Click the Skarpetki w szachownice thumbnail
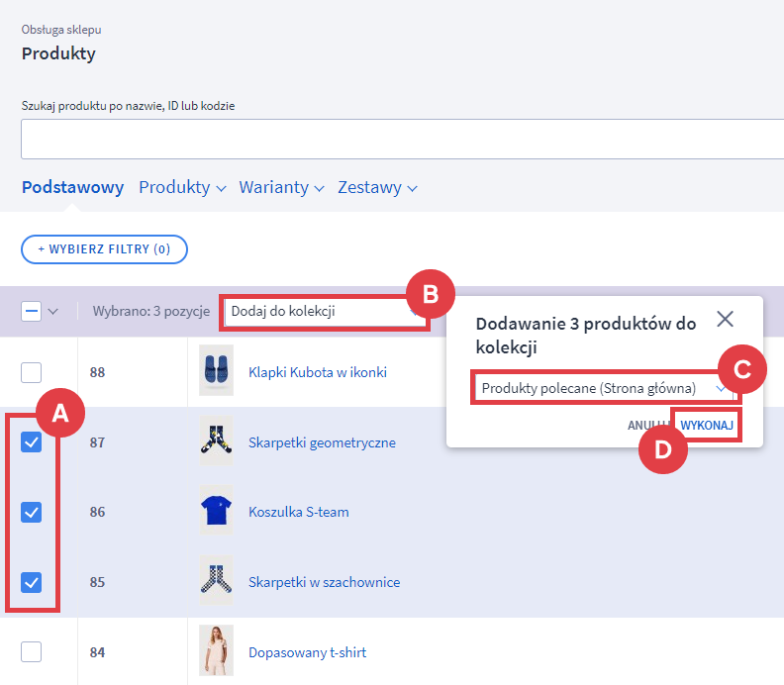The image size is (784, 685). coord(216,582)
